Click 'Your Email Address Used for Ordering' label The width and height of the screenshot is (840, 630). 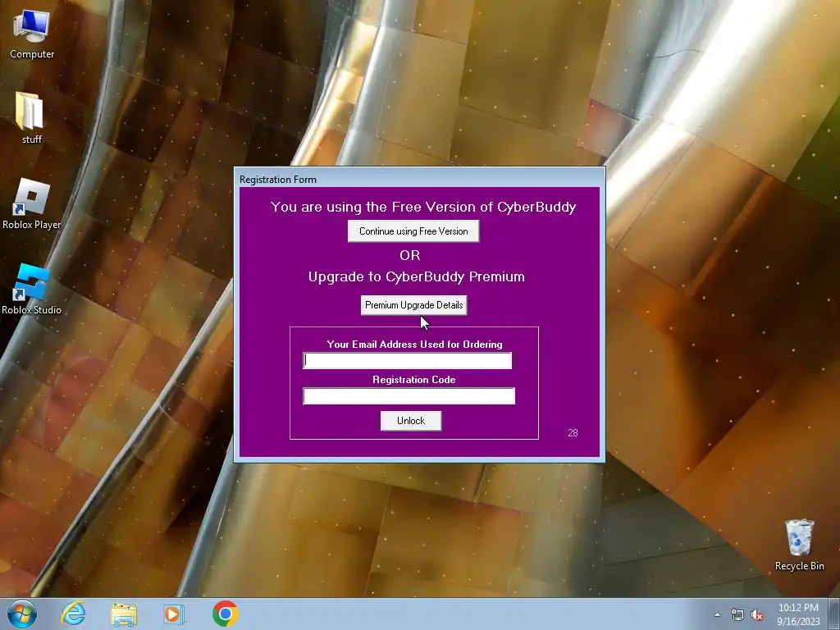[414, 345]
